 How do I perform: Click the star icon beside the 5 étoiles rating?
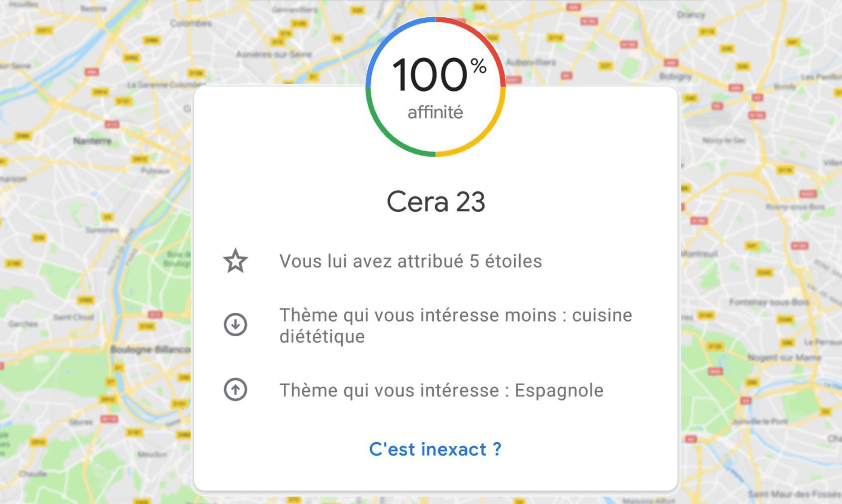[x=235, y=261]
